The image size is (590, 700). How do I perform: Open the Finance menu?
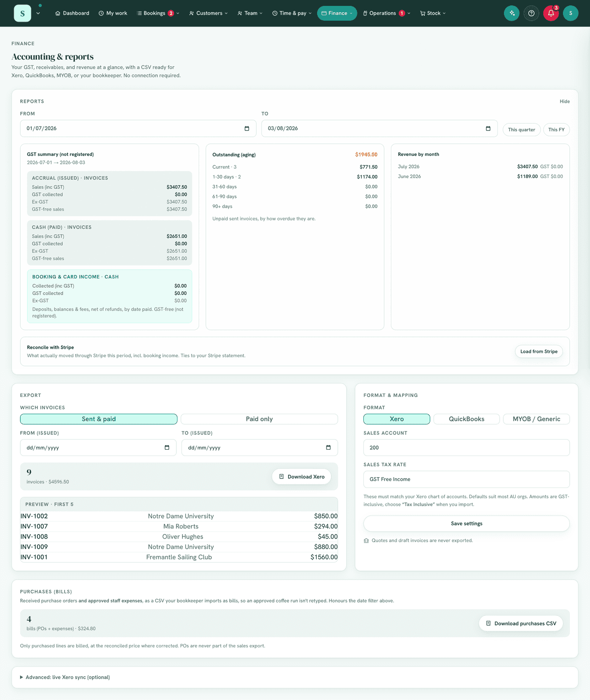click(x=337, y=13)
